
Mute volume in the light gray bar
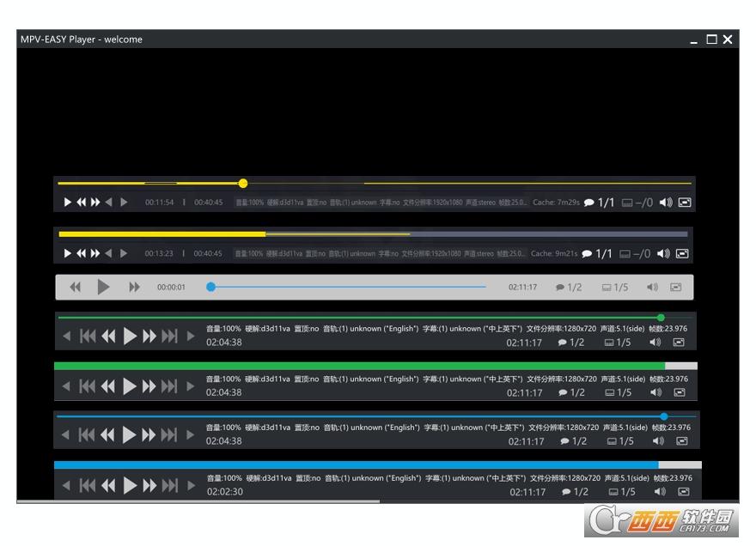[652, 288]
